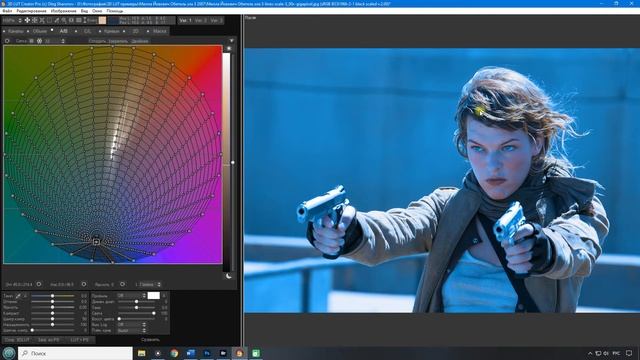
Task: Select the four-arrow move tool in toolbar
Action: pos(27,20)
